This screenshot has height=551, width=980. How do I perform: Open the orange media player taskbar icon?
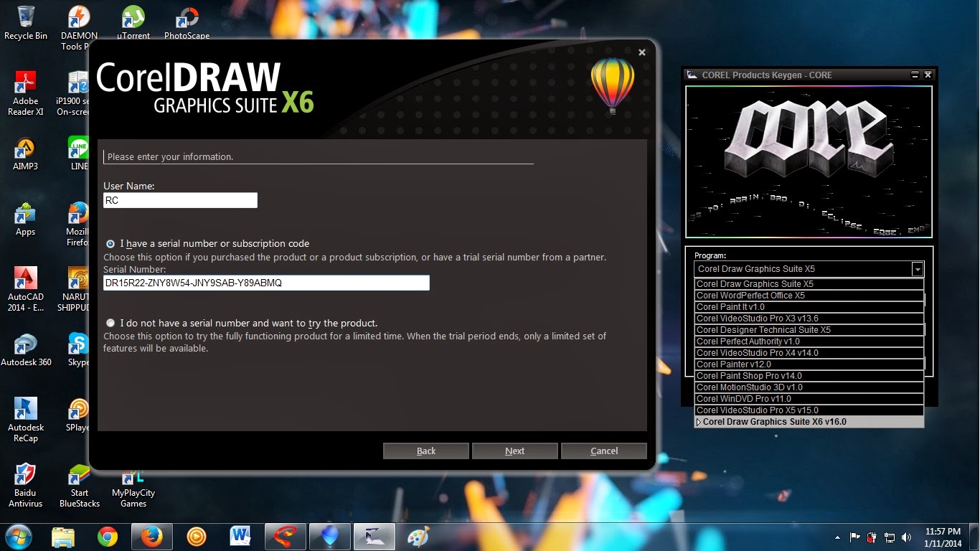(x=196, y=536)
